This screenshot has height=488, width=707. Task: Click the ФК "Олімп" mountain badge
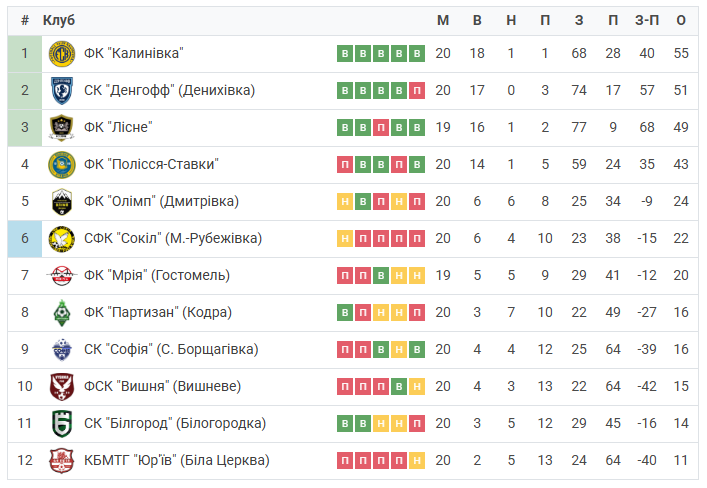[62, 202]
